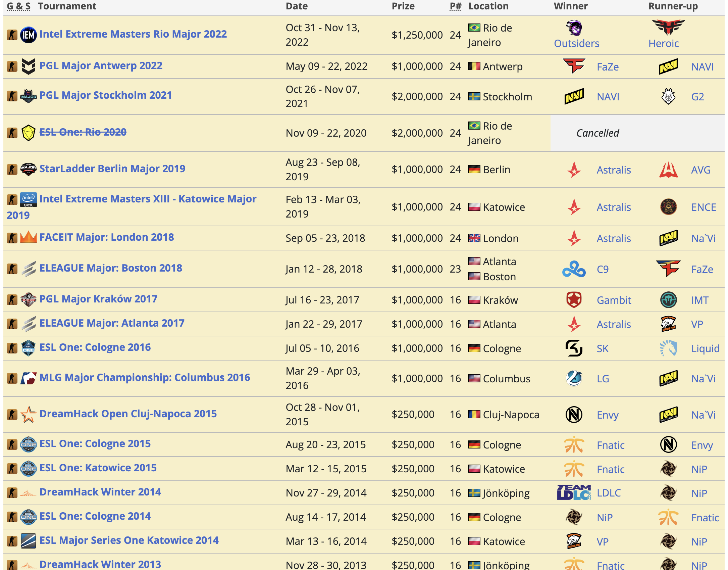Click the LDLC logo in DreamHack Winter 2014 row

pyautogui.click(x=574, y=492)
